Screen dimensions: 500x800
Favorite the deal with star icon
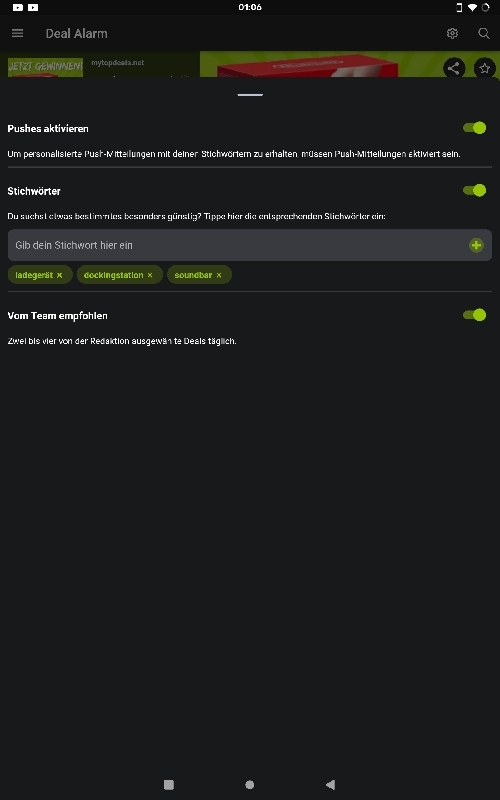pos(485,68)
